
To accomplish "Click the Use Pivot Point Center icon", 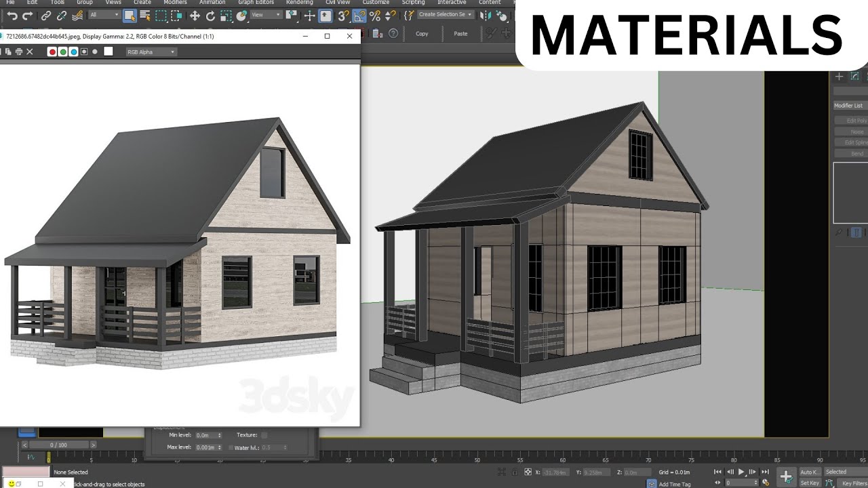I will [x=291, y=16].
